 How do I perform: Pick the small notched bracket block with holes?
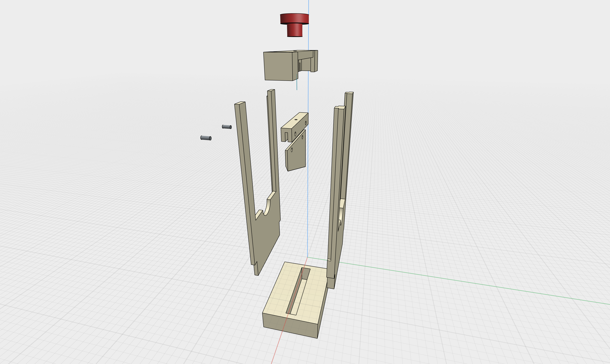click(294, 127)
